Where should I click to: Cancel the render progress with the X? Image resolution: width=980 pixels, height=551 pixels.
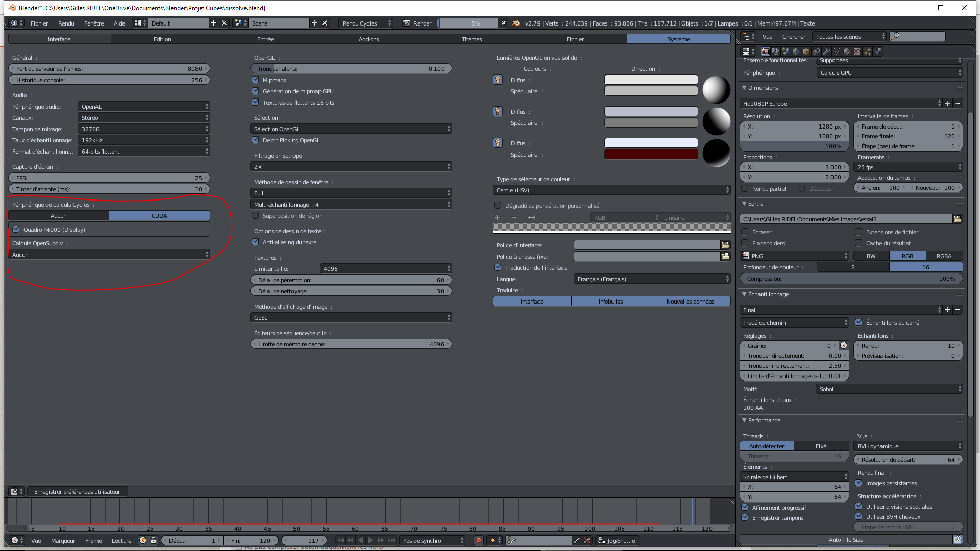click(x=504, y=23)
